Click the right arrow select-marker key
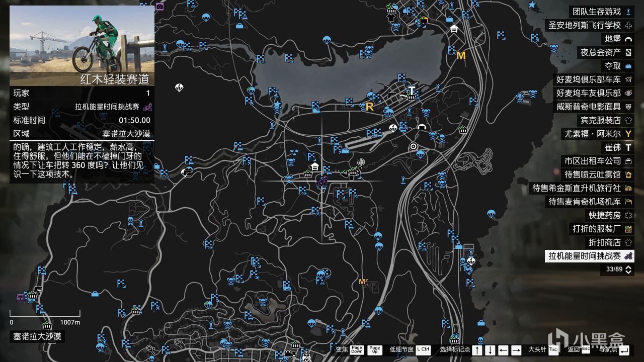Screen dimensions: 644x362 pyautogui.click(x=516, y=350)
